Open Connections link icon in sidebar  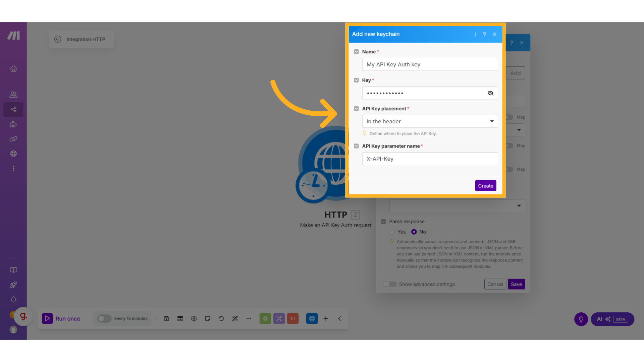click(13, 139)
